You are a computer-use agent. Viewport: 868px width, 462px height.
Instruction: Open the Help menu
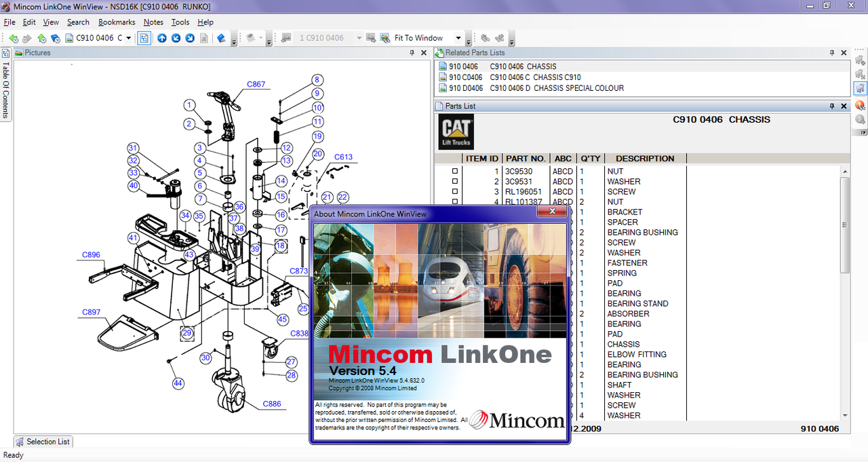[205, 22]
